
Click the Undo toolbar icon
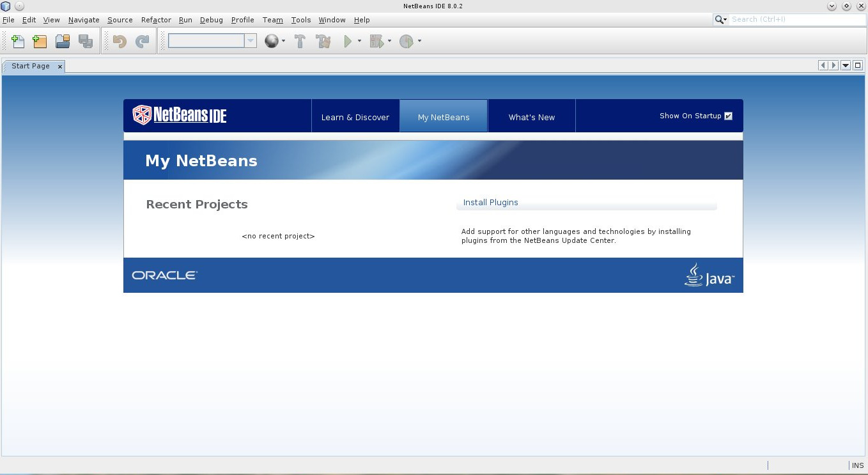[x=121, y=41]
